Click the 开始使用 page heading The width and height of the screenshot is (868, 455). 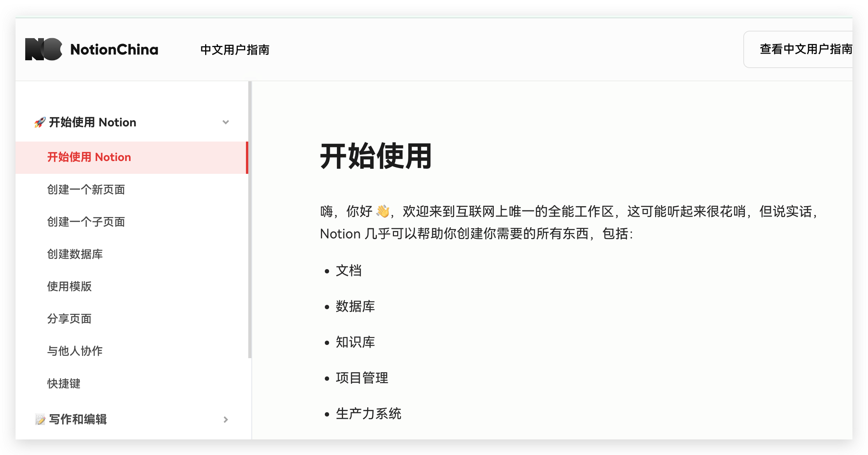click(376, 156)
